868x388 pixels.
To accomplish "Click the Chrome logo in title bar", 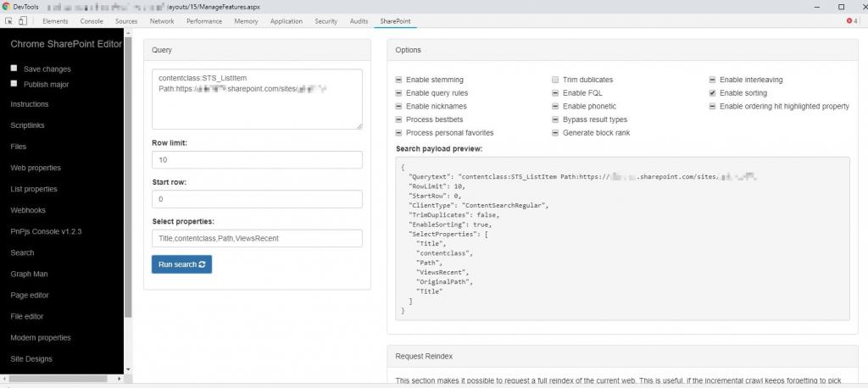I will point(7,6).
